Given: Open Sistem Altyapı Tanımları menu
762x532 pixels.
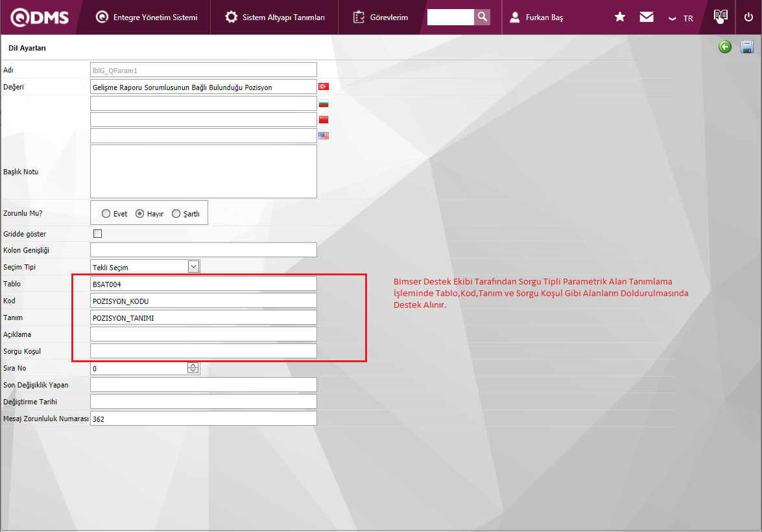Looking at the screenshot, I should (275, 17).
